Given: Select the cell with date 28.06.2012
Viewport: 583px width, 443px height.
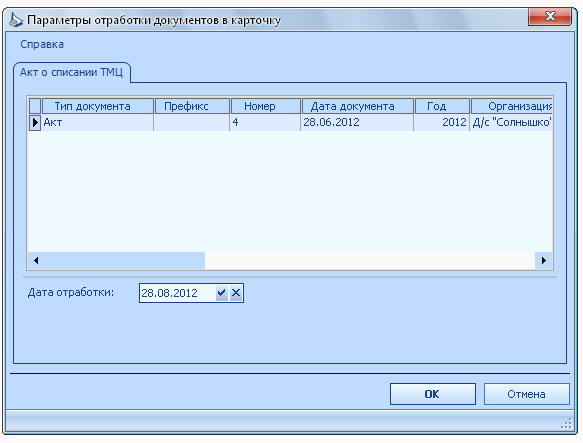Looking at the screenshot, I should [357, 122].
